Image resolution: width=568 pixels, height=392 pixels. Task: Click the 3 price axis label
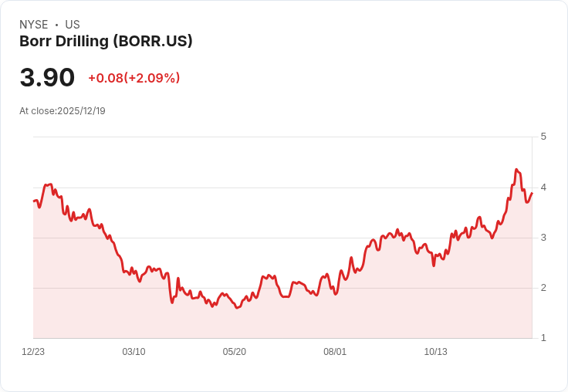point(543,238)
